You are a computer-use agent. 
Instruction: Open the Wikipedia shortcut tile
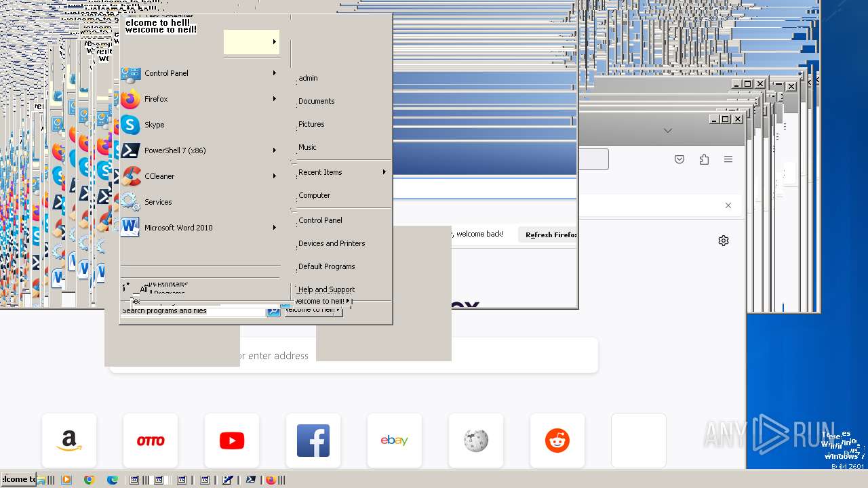476,441
